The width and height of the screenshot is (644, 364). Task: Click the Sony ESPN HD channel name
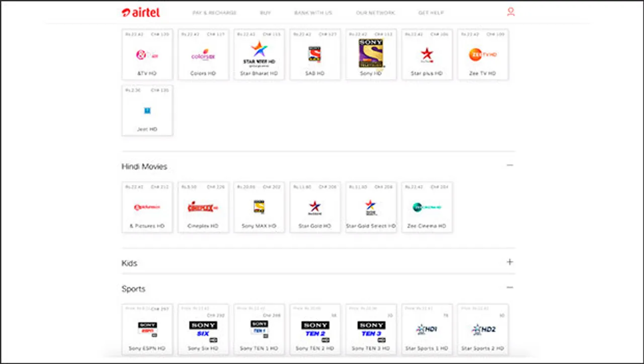point(147,348)
